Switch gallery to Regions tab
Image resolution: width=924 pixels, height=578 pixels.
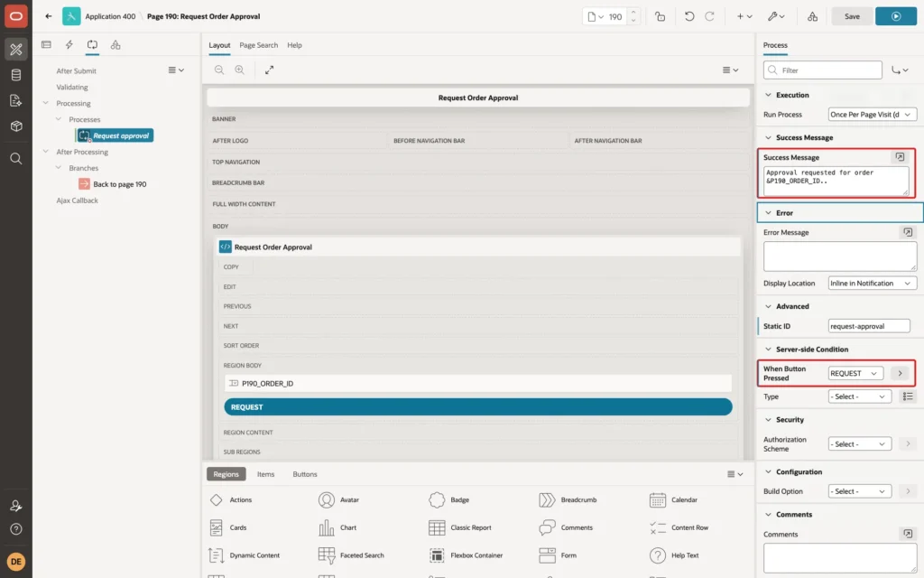pos(226,474)
